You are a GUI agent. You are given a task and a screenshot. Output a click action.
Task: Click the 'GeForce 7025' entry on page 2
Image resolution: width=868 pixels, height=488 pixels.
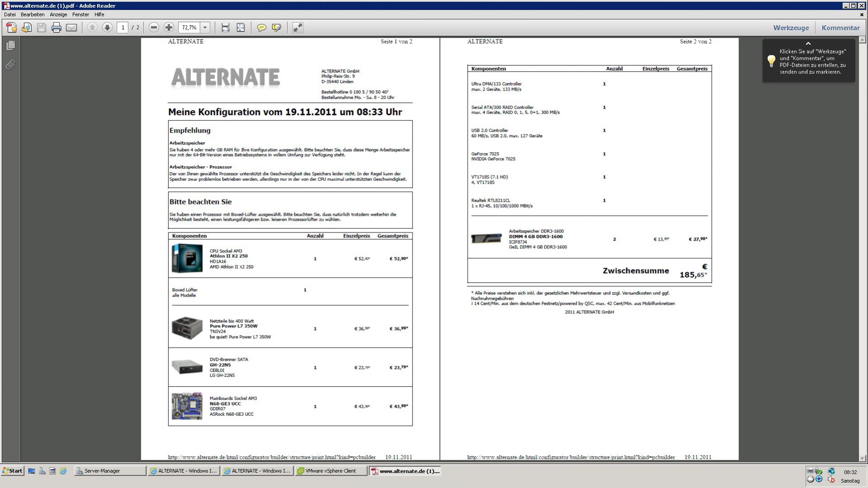485,154
